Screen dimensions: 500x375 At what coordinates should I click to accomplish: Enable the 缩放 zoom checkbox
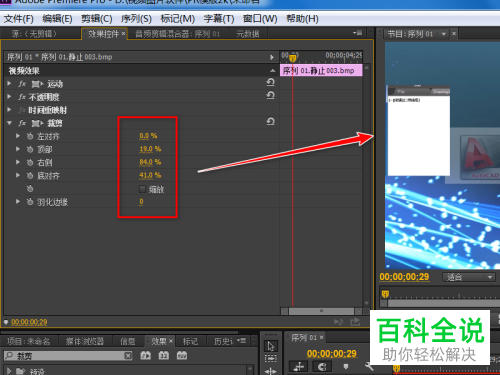(x=142, y=189)
